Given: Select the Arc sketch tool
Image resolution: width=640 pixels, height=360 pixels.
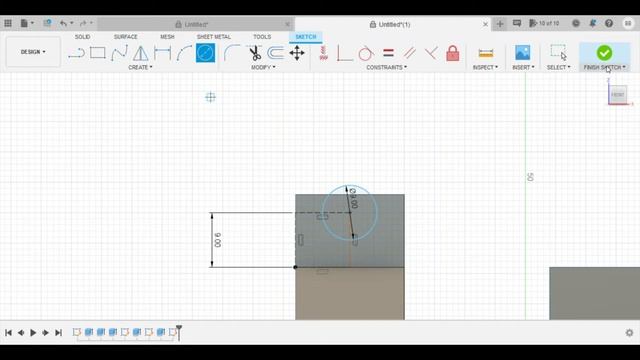Looking at the screenshot, I should pyautogui.click(x=184, y=53).
